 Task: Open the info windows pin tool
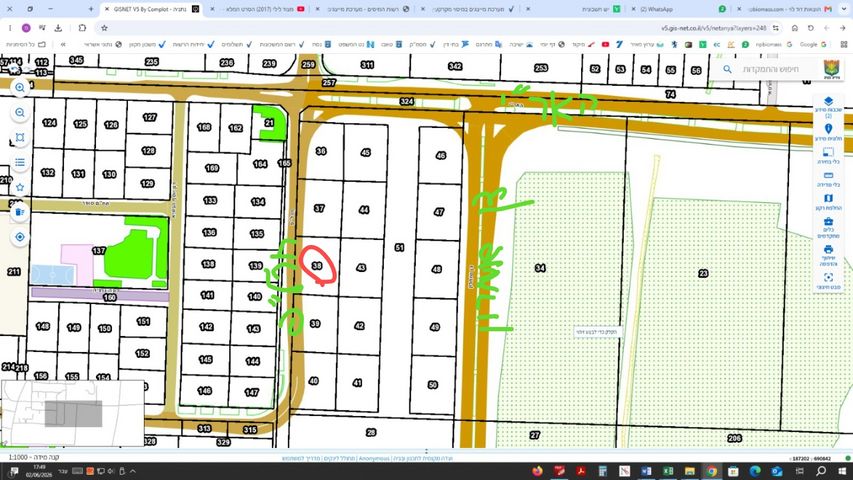[828, 132]
